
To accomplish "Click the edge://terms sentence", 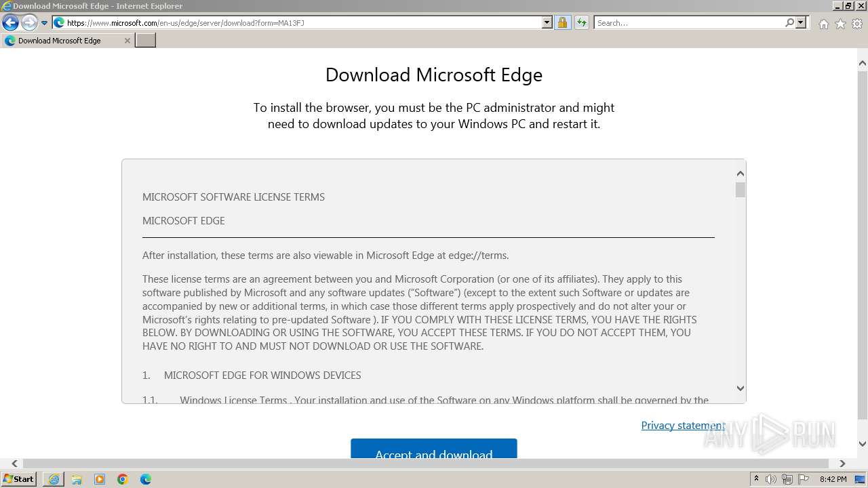I will pos(325,256).
